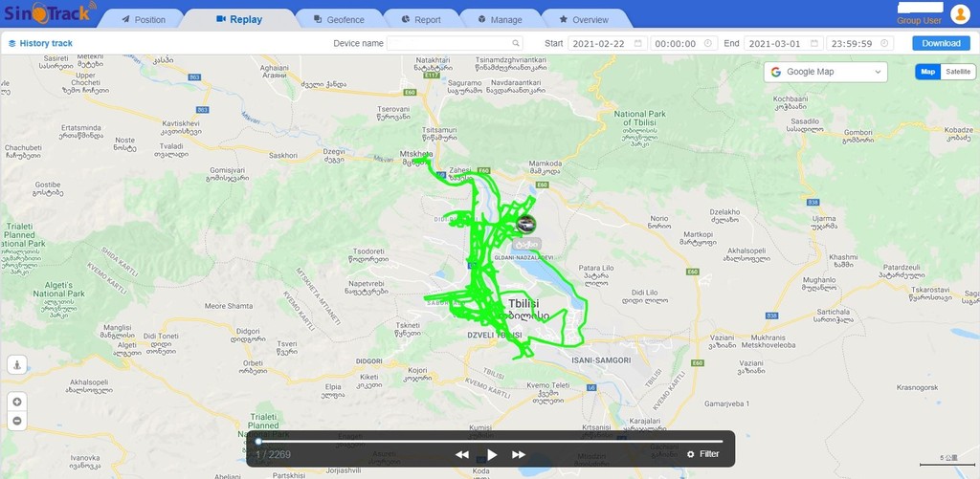Click the Download button
The width and height of the screenshot is (980, 479).
(x=941, y=43)
